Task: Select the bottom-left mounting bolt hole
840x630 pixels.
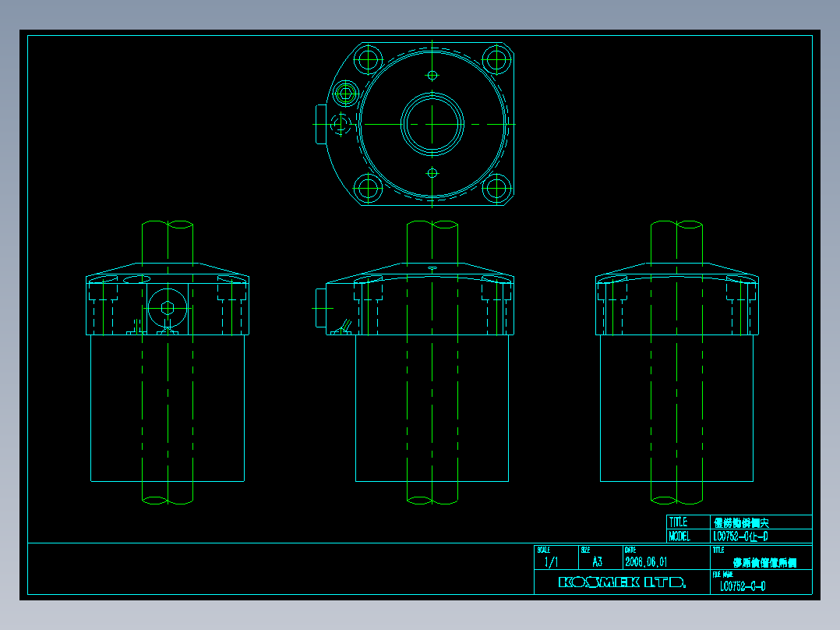Action: tap(368, 188)
